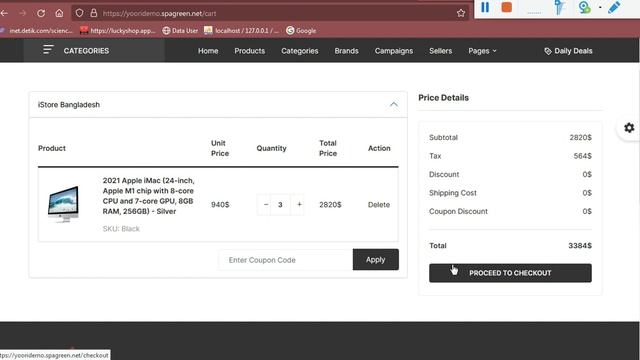Click the Daily Deals tag icon
The height and width of the screenshot is (360, 640).
[x=548, y=51]
